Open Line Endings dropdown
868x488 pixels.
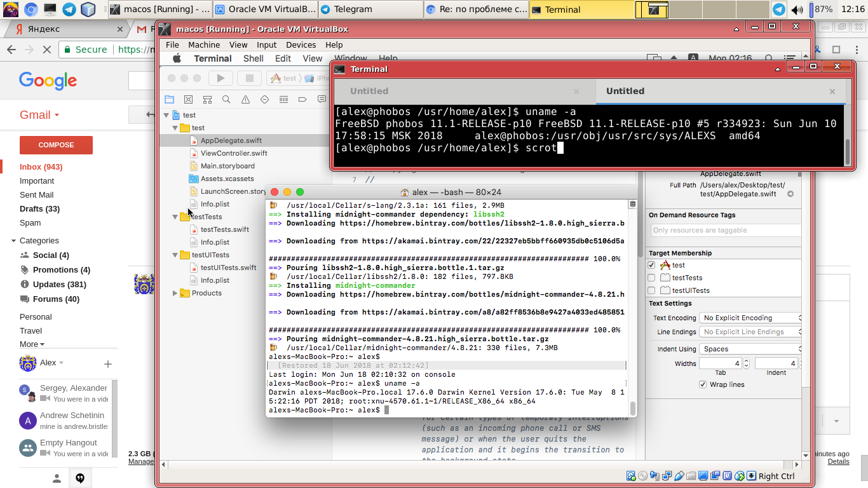pos(750,332)
